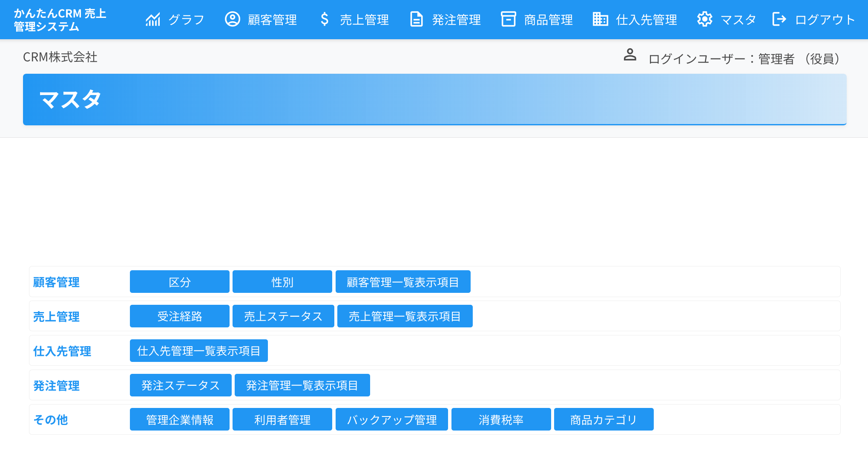Open the 商品管理 menu item
This screenshot has width=868, height=451.
pos(548,20)
